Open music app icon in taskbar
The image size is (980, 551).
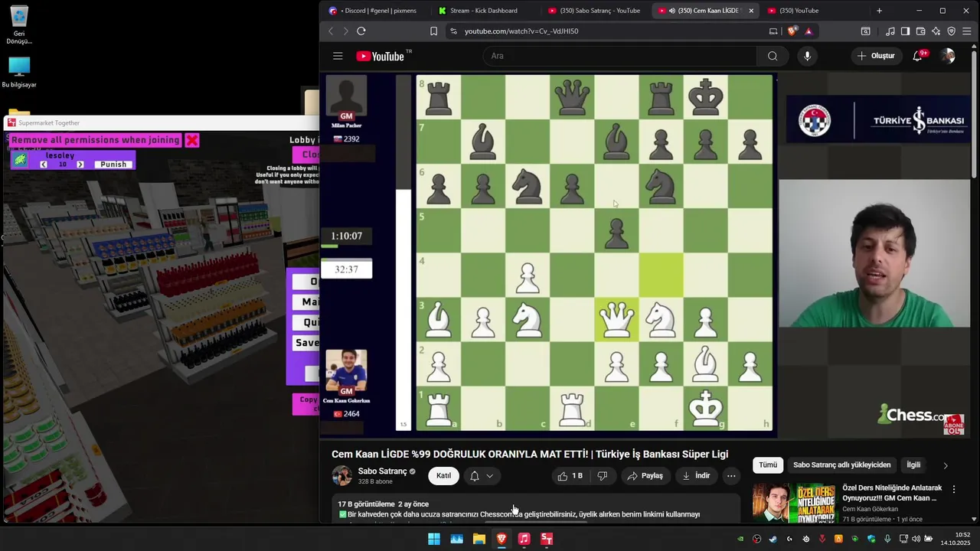click(x=524, y=539)
